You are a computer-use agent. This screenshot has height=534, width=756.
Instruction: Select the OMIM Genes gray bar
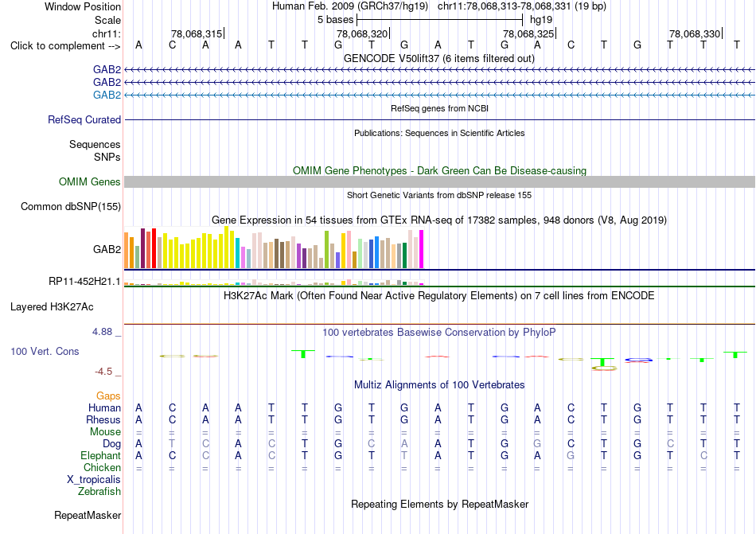coord(439,181)
